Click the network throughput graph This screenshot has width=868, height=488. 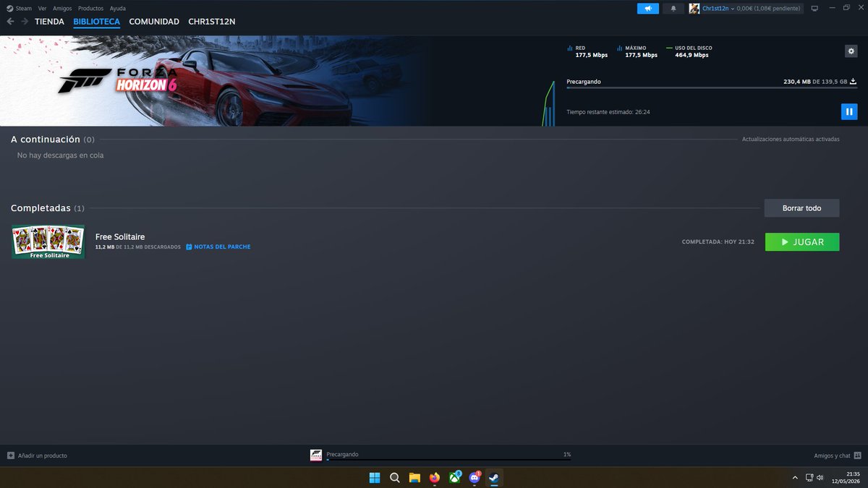[x=549, y=103]
